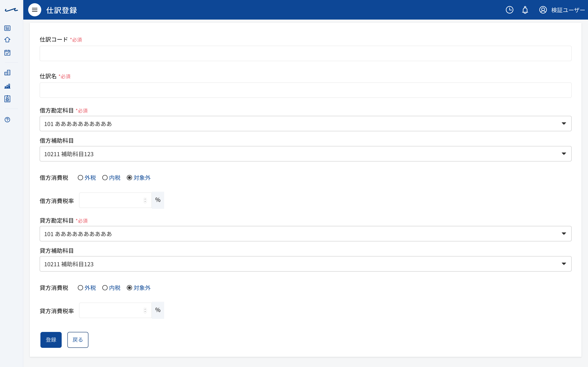This screenshot has width=588, height=367.
Task: Open the calendar check sidebar icon
Action: point(7,52)
